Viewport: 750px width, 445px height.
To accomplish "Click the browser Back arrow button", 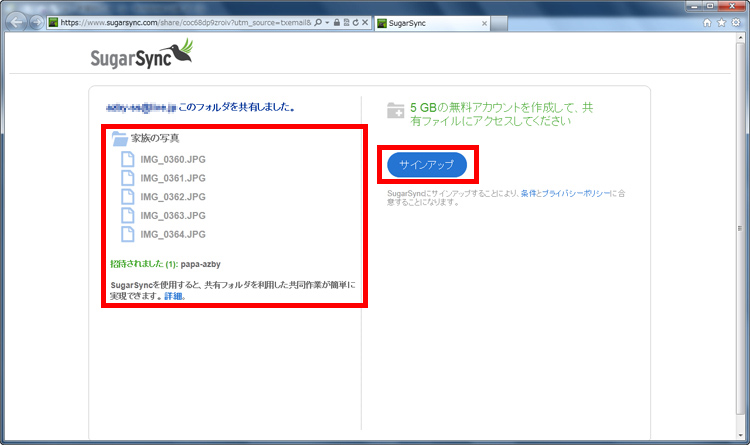I will [17, 22].
